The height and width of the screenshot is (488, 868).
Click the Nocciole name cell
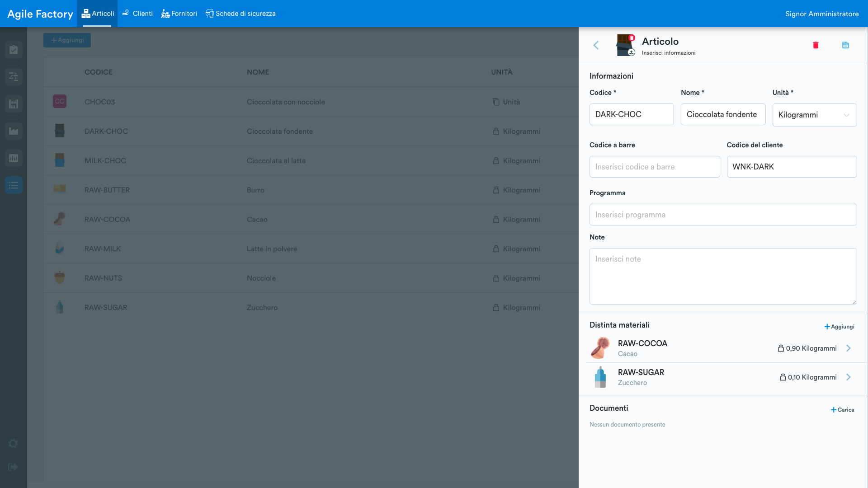tap(261, 278)
